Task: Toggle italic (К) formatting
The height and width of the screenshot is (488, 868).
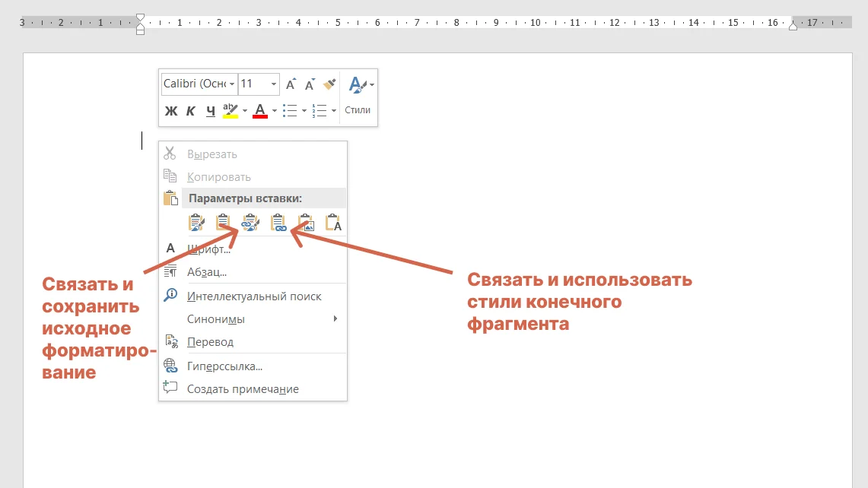Action: (x=191, y=111)
